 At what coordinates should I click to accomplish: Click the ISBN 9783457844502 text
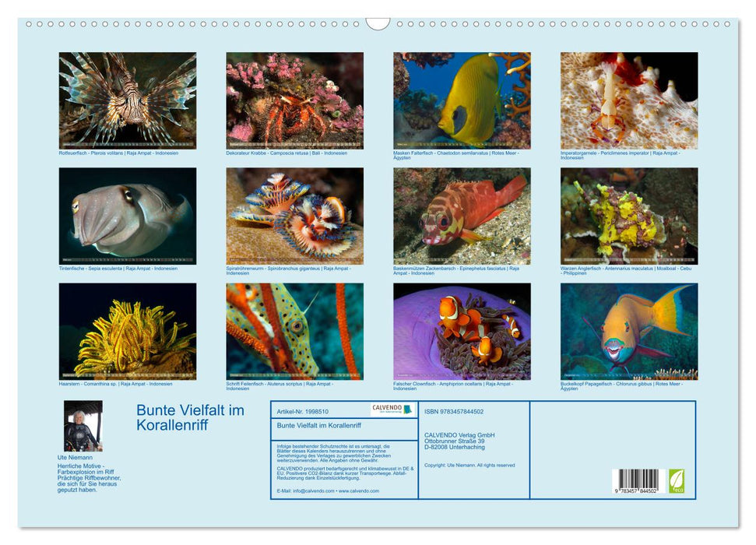[454, 411]
